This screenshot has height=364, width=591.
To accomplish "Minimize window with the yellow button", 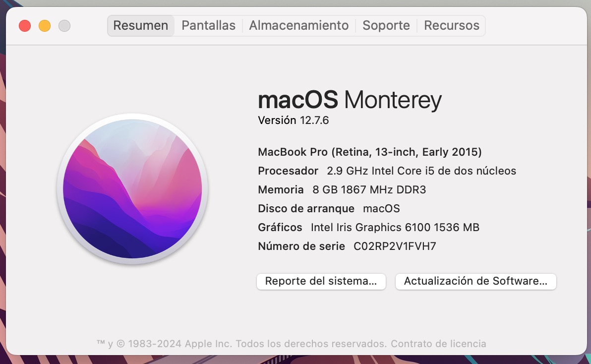I will coord(45,26).
